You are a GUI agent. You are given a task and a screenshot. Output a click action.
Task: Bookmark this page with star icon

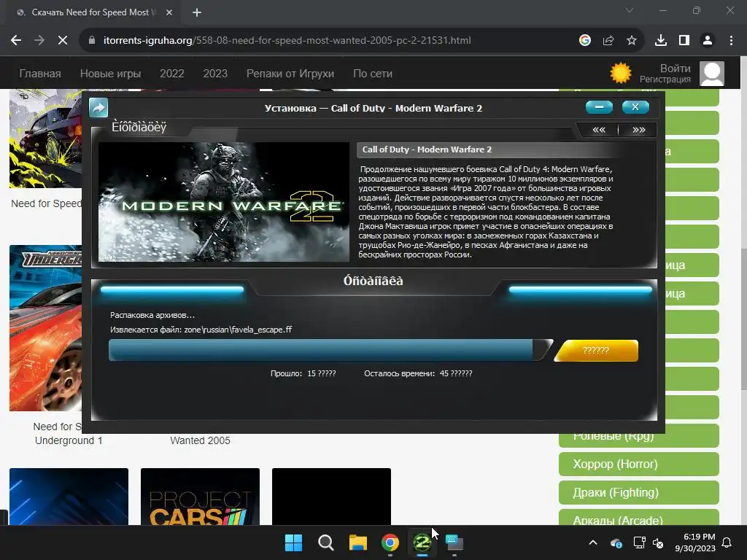631,41
